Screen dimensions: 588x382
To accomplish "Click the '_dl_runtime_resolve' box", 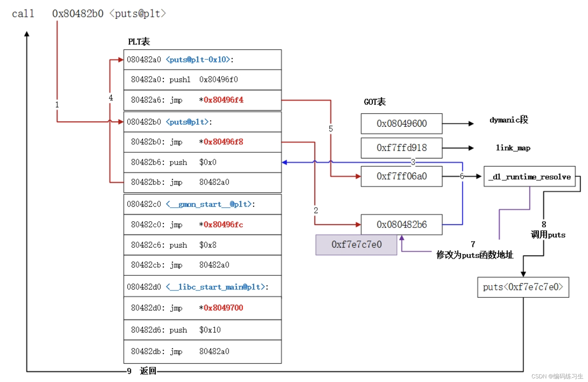I will click(x=529, y=176).
